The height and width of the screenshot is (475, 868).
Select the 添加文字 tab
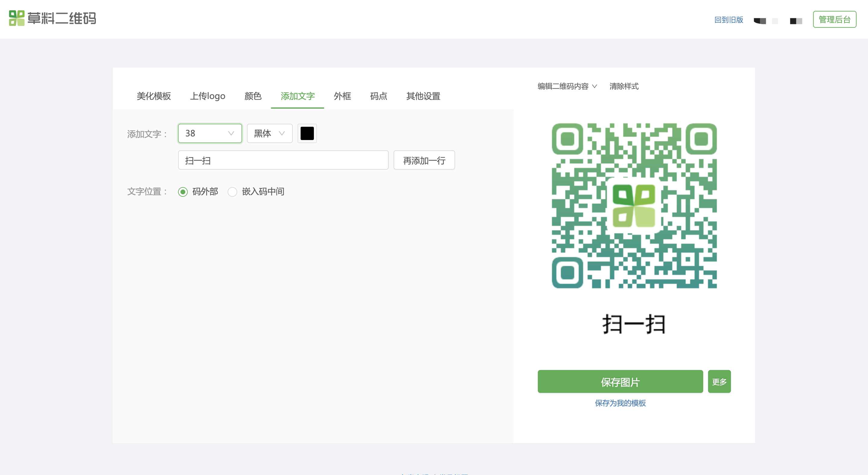pyautogui.click(x=298, y=96)
